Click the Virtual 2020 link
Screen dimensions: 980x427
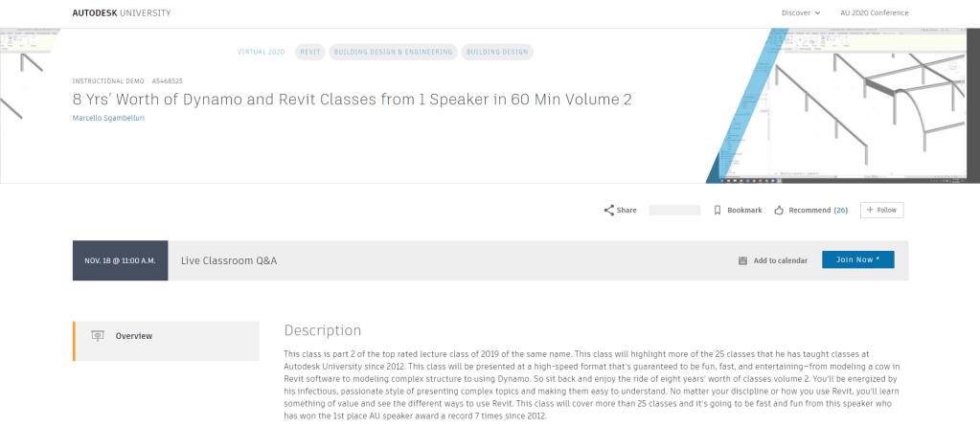click(x=262, y=52)
